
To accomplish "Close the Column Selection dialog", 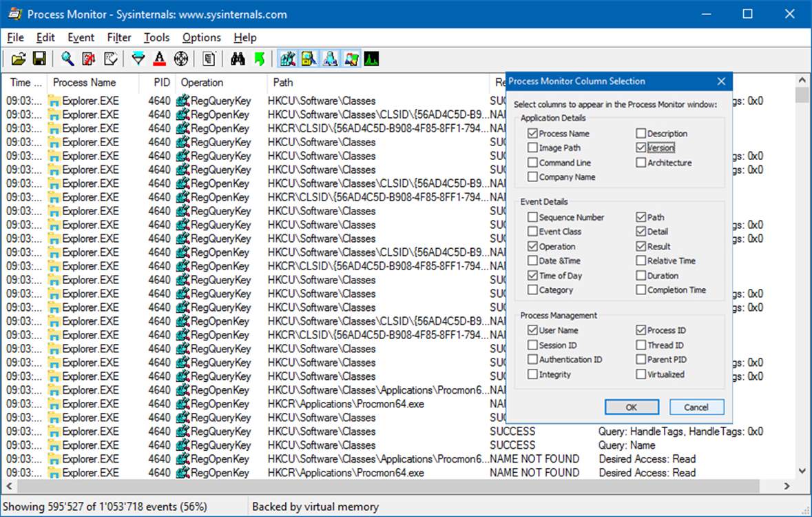I will click(721, 81).
